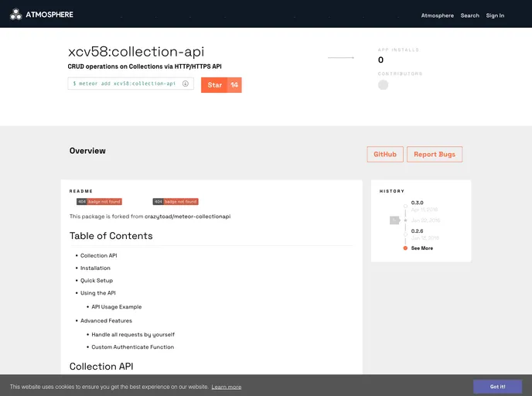Viewport: 532px width, 396px height.
Task: Open crazytoad/meteor-collectionapi link
Action: click(188, 217)
